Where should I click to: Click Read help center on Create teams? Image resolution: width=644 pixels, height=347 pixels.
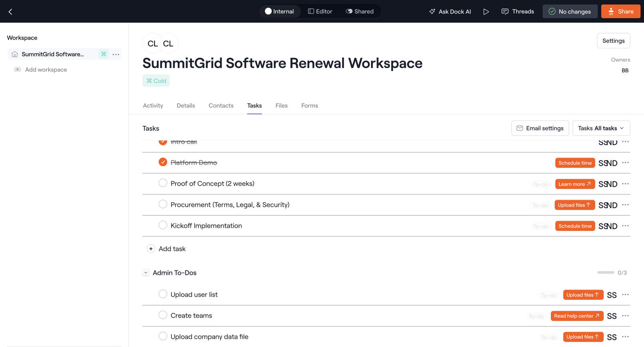[x=577, y=316]
